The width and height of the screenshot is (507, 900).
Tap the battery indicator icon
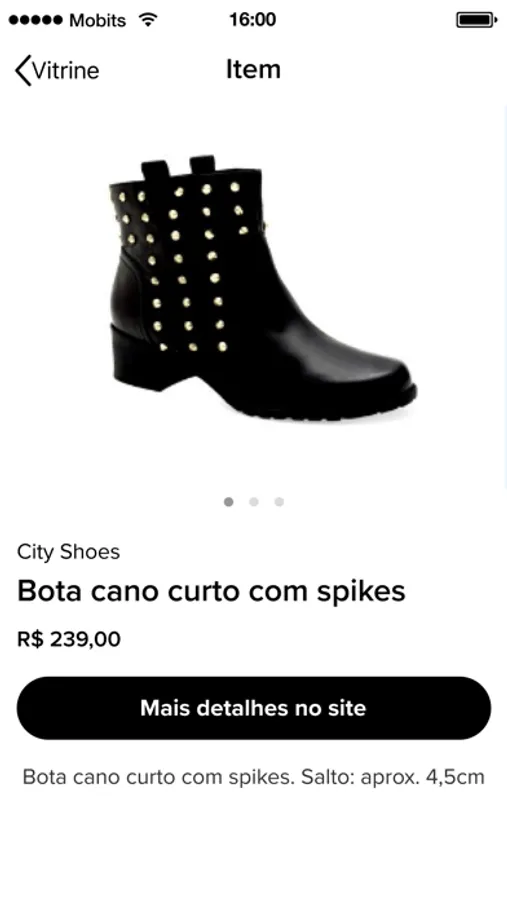click(x=477, y=20)
